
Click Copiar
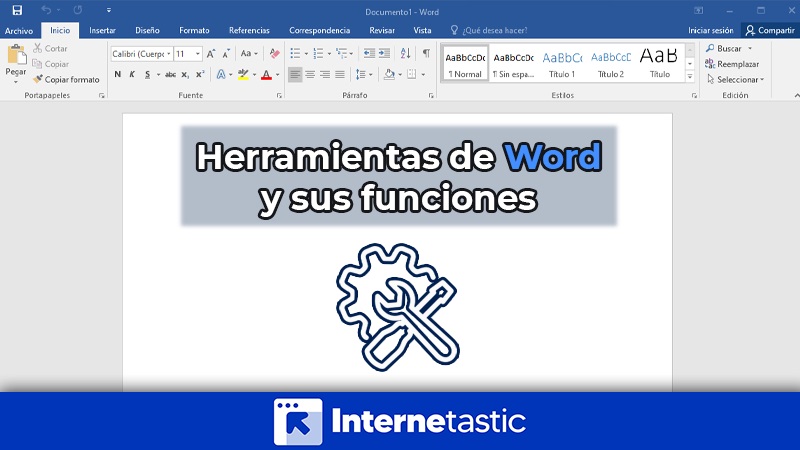click(x=51, y=64)
